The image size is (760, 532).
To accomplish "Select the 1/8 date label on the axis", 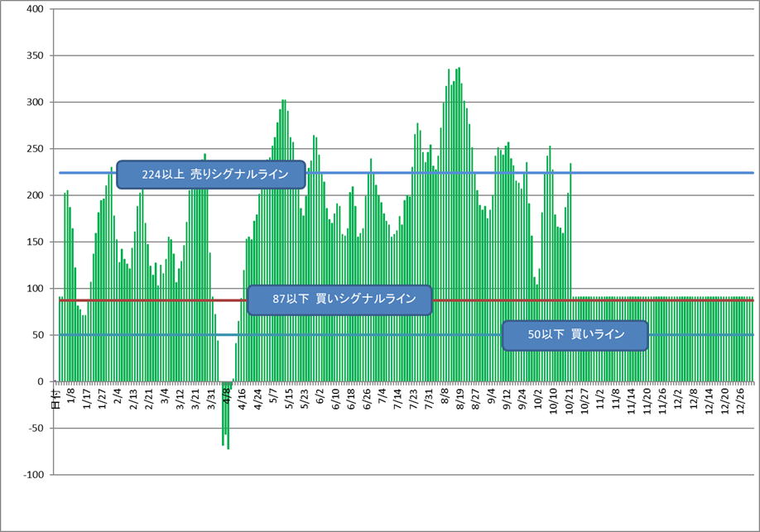I will (x=71, y=395).
